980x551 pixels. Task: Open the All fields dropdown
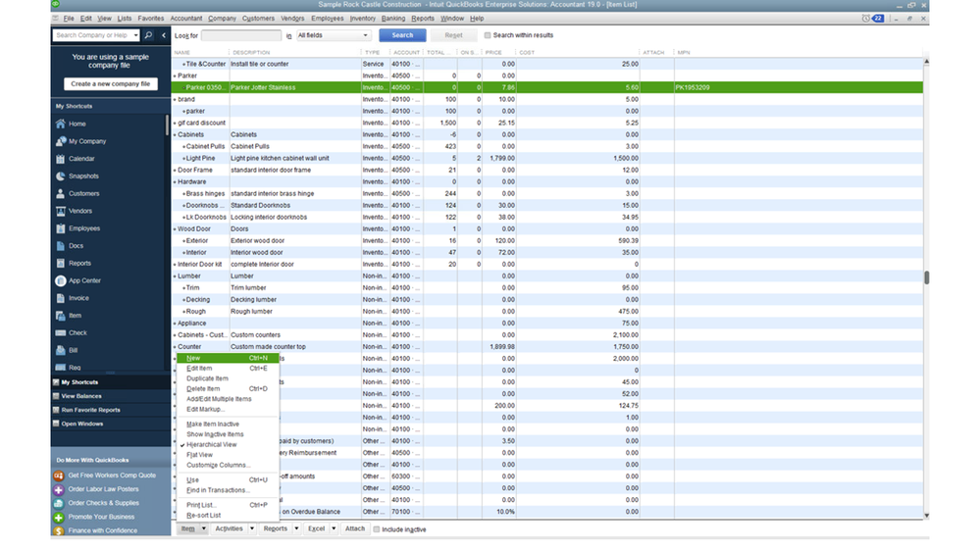334,35
